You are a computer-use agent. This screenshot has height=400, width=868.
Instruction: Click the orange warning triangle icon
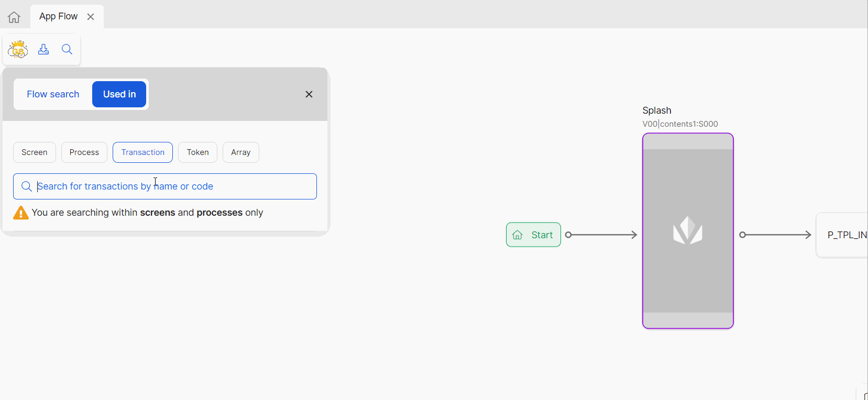pyautogui.click(x=21, y=213)
